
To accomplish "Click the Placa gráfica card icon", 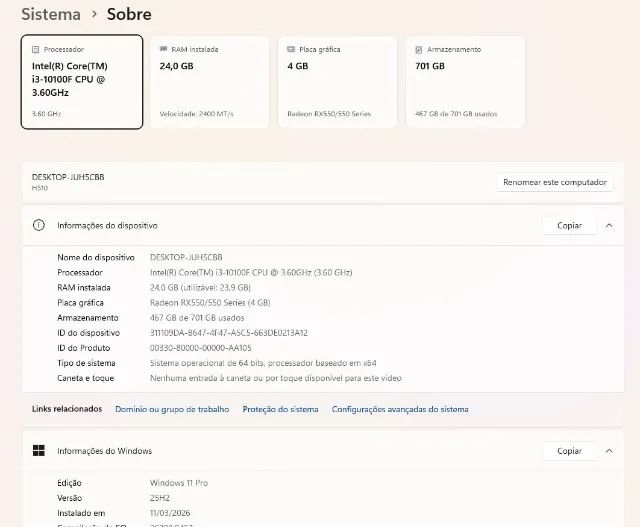I will tap(291, 49).
